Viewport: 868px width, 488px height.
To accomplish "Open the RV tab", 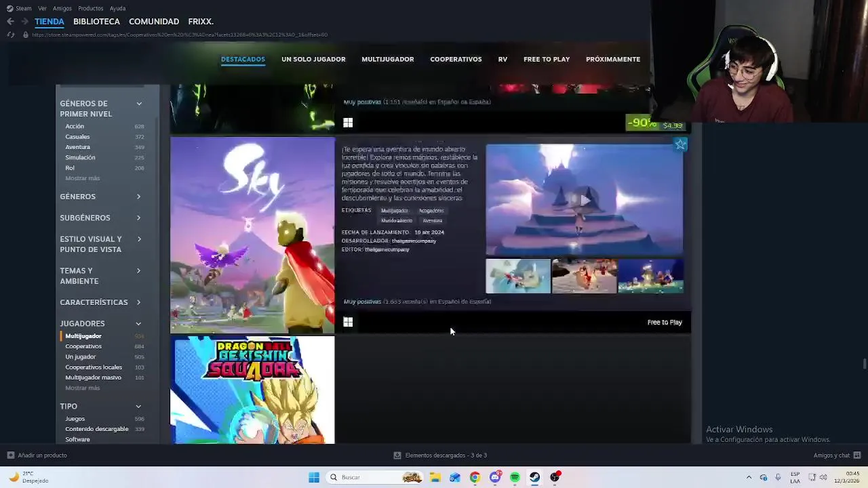I will 502,59.
